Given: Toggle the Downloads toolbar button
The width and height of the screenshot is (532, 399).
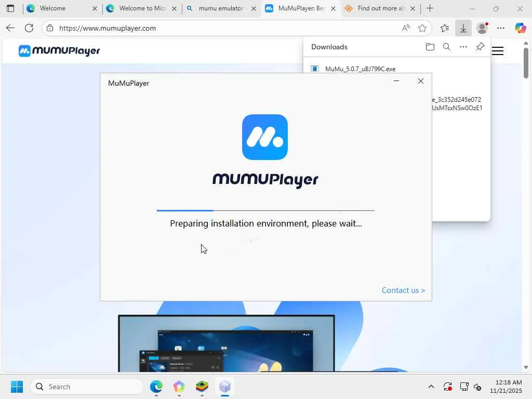Looking at the screenshot, I should tap(463, 28).
